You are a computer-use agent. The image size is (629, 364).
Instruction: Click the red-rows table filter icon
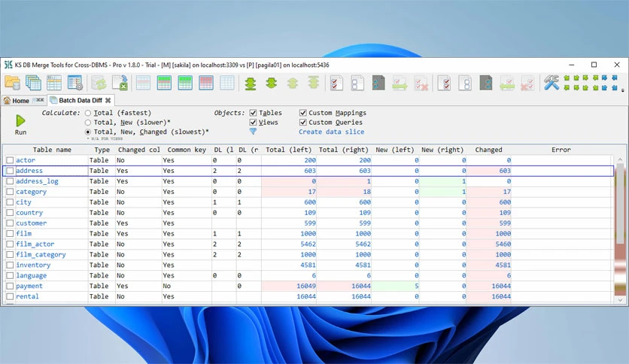click(x=206, y=83)
